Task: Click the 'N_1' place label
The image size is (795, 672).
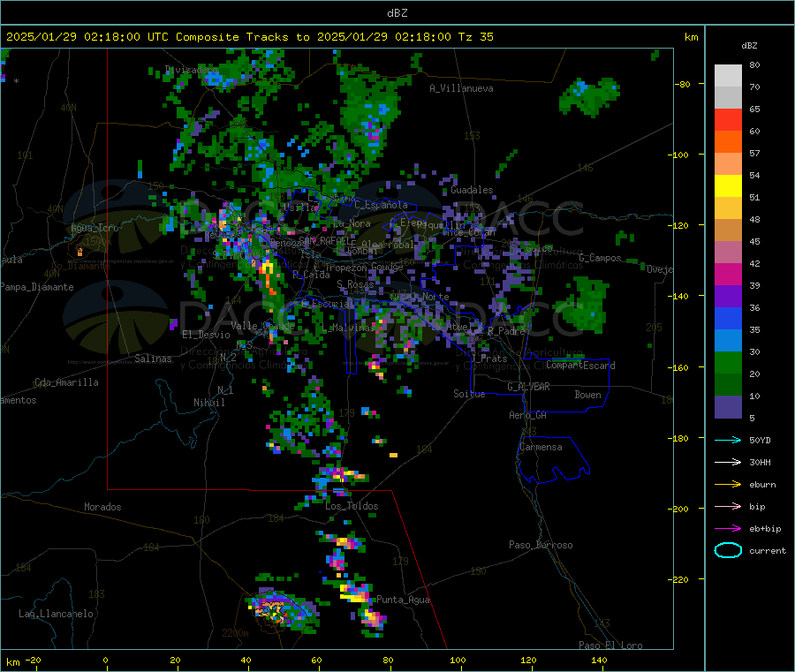Action: (x=225, y=390)
